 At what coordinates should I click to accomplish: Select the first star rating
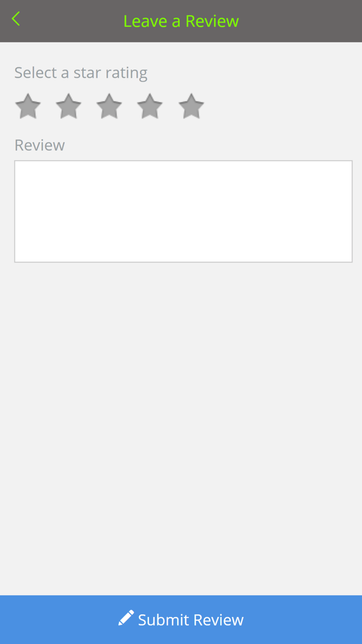pos(28,106)
